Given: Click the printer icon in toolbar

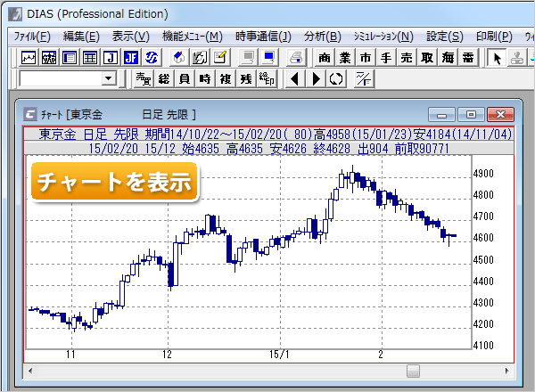Looking at the screenshot, I should point(296,58).
